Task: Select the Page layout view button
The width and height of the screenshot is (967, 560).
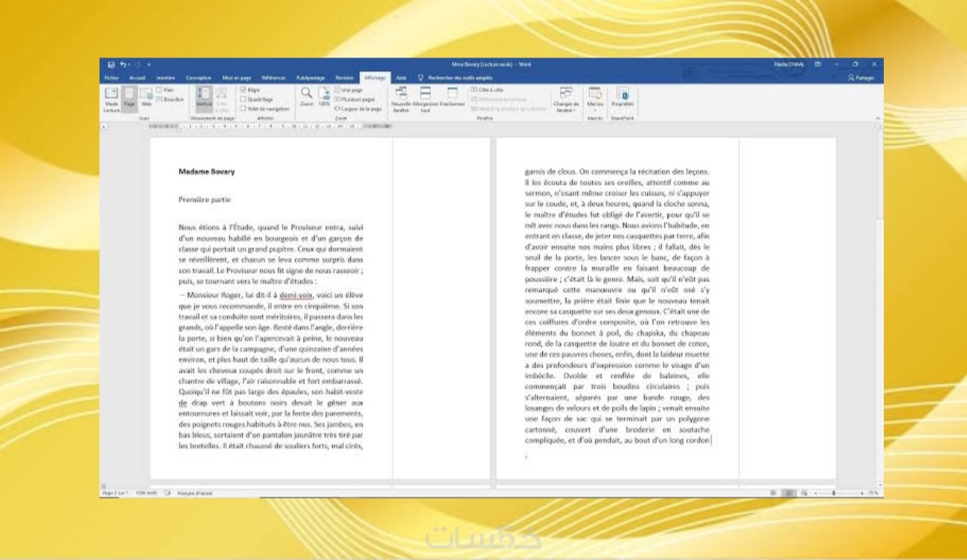Action: tap(129, 100)
